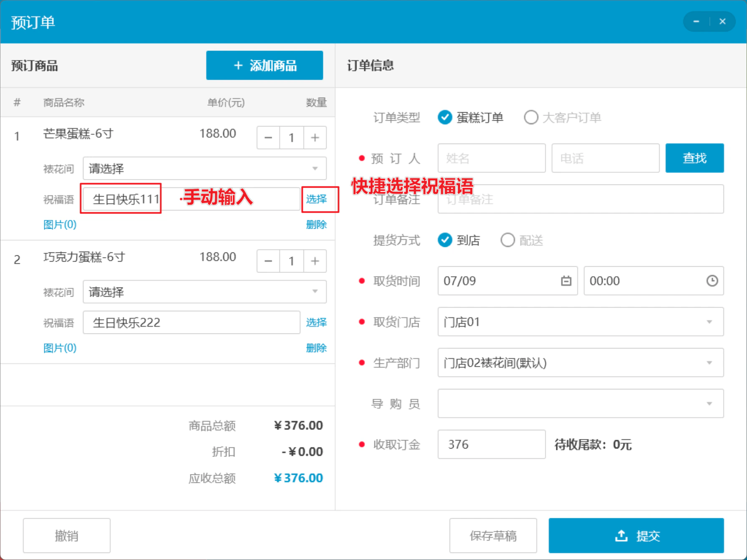Viewport: 747px width, 560px height.
Task: Choose 到店 as pickup method
Action: tap(459, 240)
